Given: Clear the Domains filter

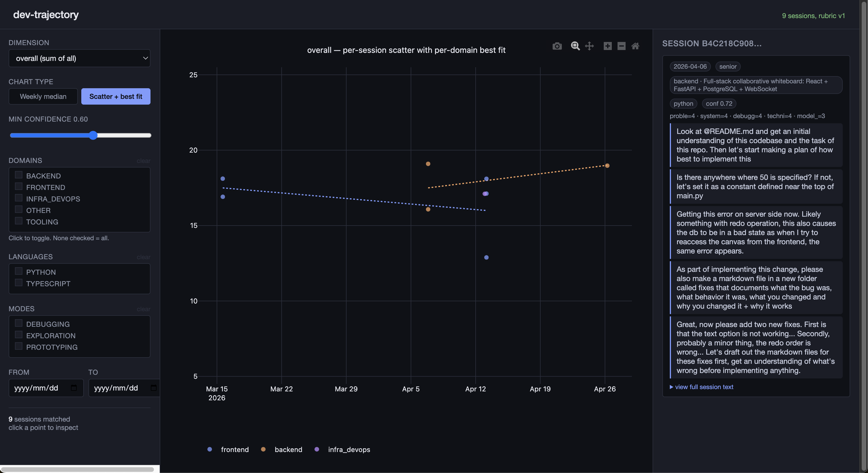Looking at the screenshot, I should [x=144, y=161].
